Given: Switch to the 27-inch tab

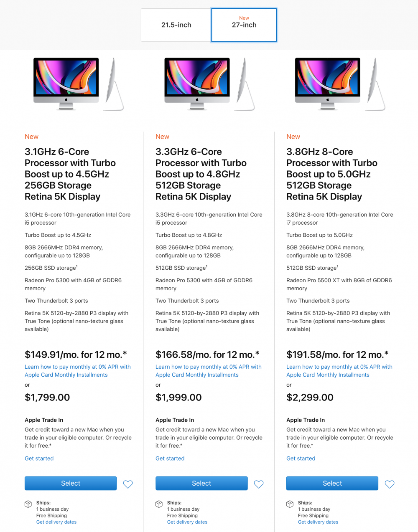Looking at the screenshot, I should pos(244,25).
